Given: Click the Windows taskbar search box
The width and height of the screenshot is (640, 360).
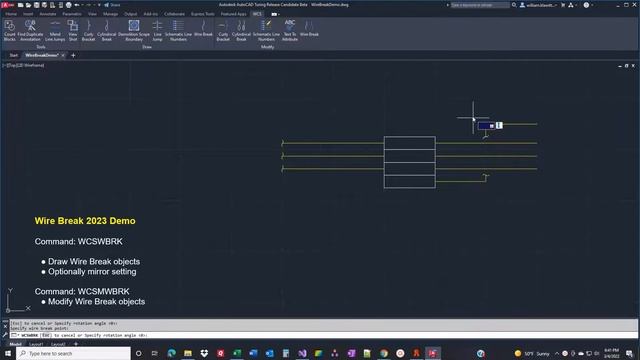Looking at the screenshot, I should pos(73,353).
